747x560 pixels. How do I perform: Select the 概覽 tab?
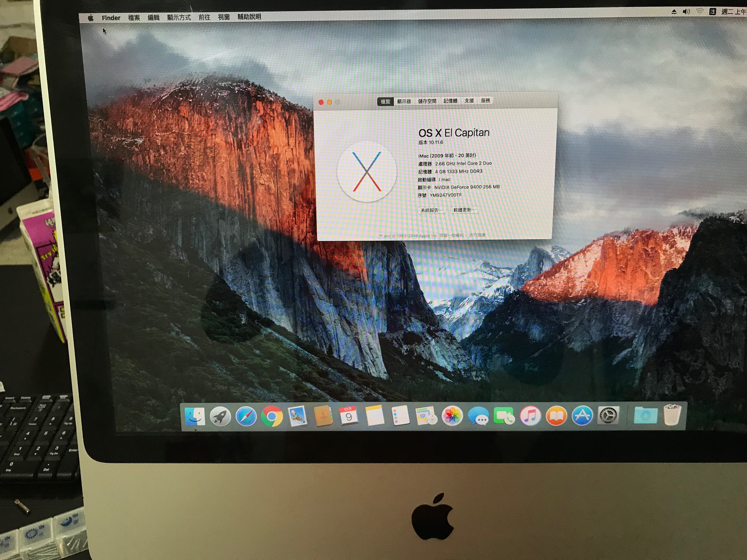point(385,101)
